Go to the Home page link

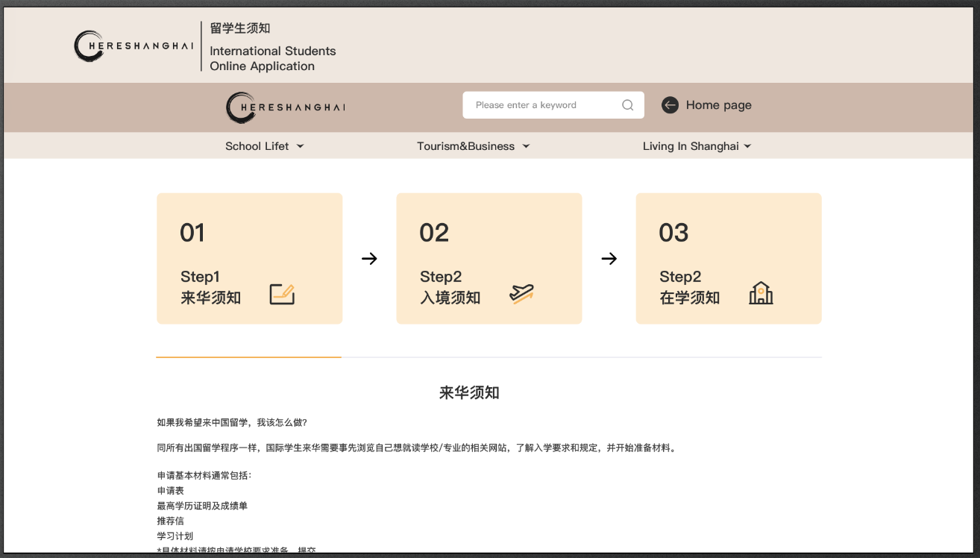coord(718,105)
